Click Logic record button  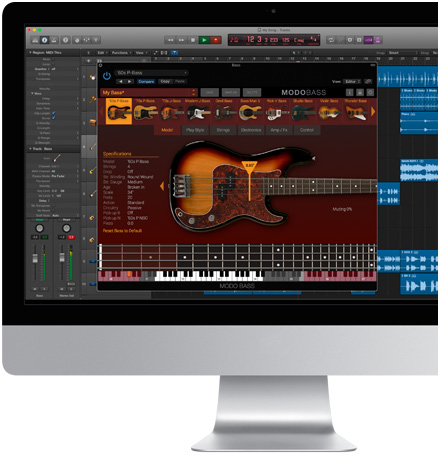[216, 40]
